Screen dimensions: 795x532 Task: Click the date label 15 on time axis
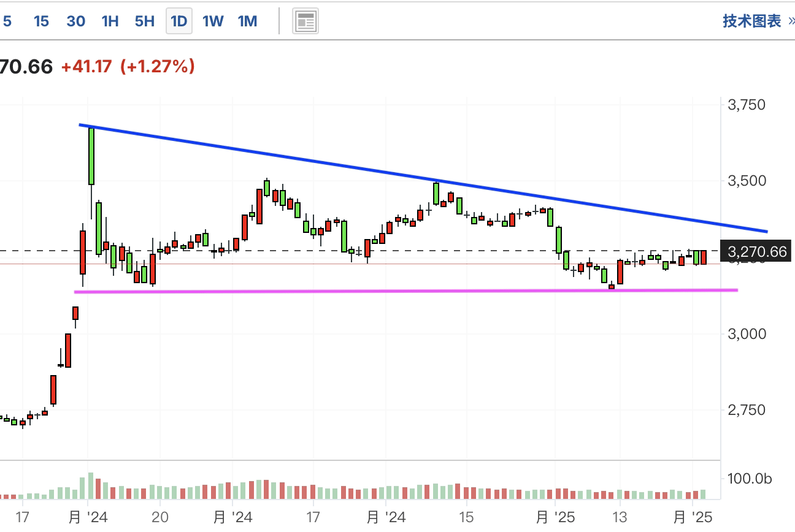pyautogui.click(x=466, y=517)
